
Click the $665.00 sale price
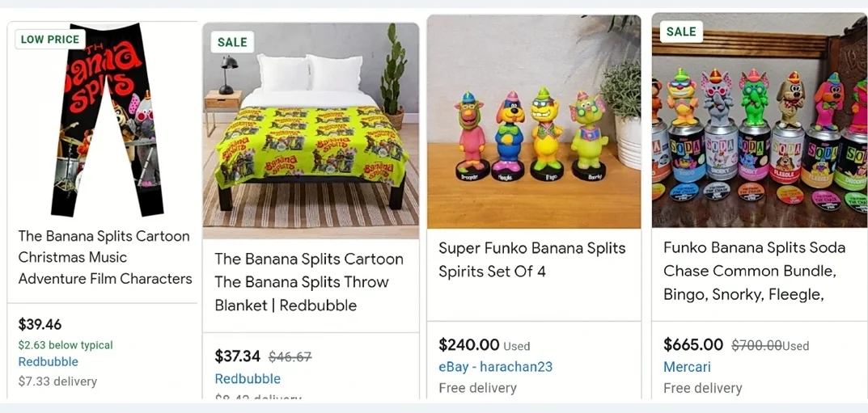693,345
